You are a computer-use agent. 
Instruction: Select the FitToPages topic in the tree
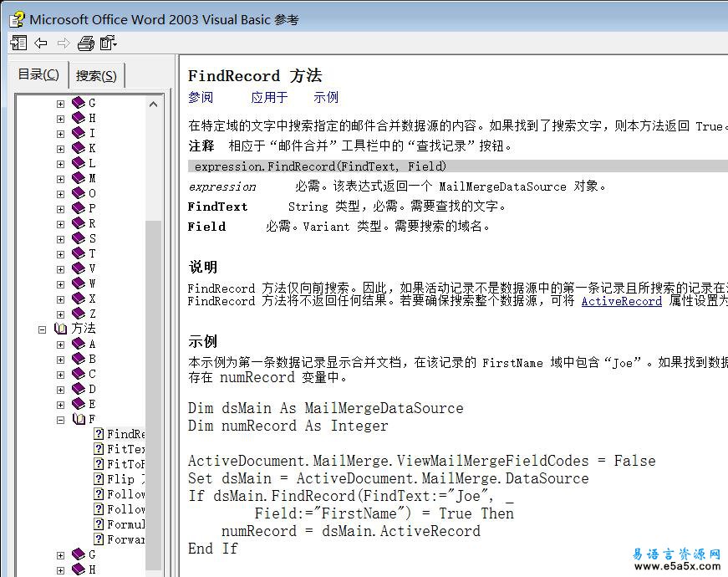pos(125,464)
